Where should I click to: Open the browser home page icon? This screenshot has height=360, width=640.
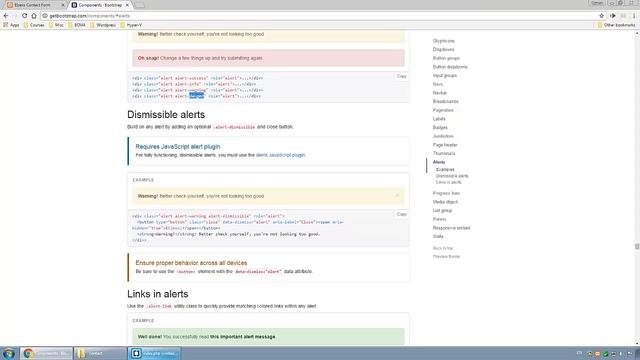coord(34,16)
